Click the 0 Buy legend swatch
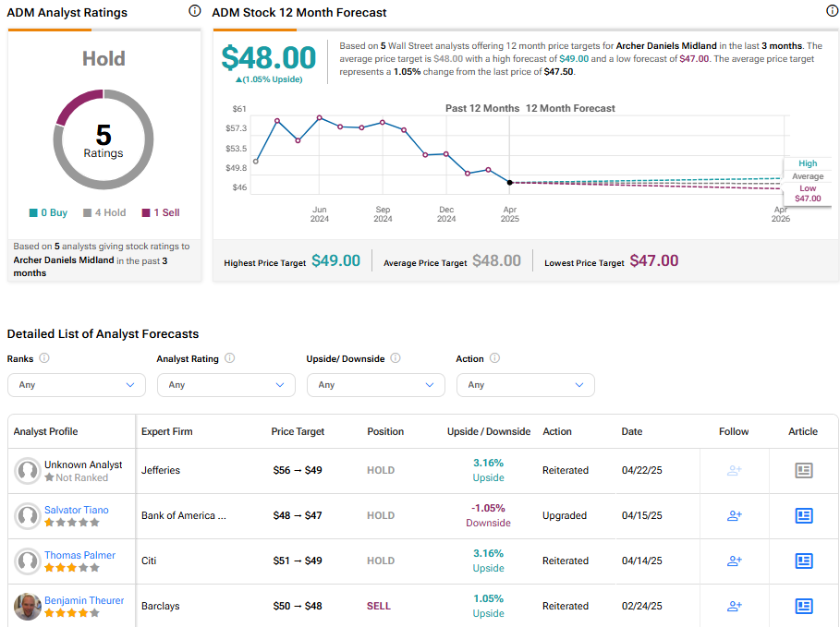Screen dimensions: 840x627 click(x=33, y=212)
